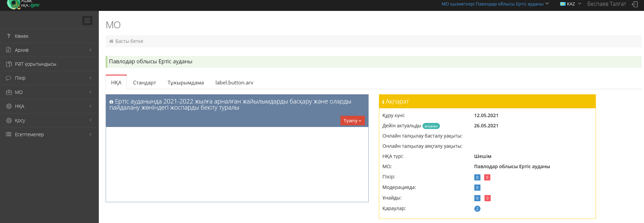This screenshot has height=223, width=644.
Task: Open the Түзету dropdown button
Action: click(352, 121)
